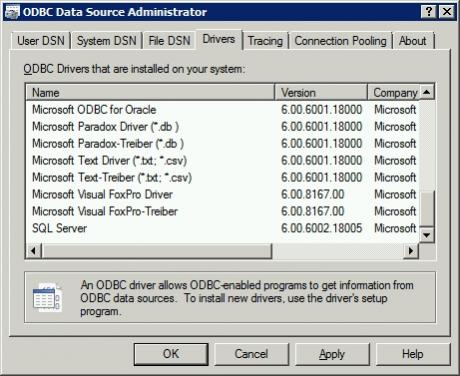Click the driver list scroll down arrow

point(427,235)
